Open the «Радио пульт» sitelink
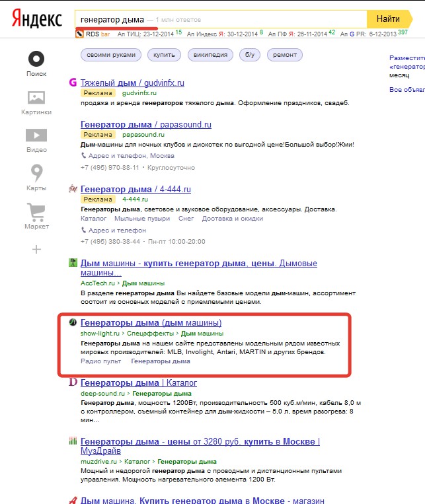425x504 pixels. [100, 361]
